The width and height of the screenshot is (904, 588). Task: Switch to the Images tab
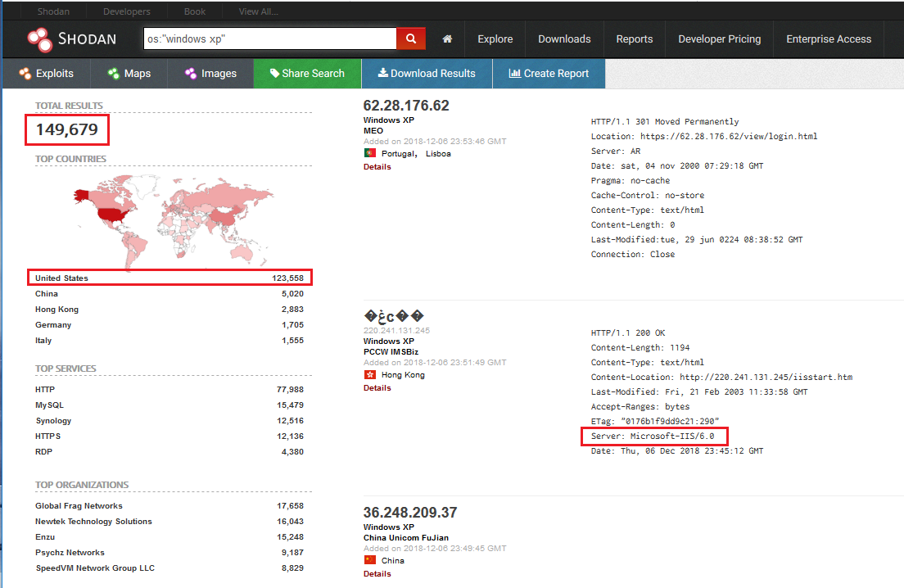[x=210, y=73]
